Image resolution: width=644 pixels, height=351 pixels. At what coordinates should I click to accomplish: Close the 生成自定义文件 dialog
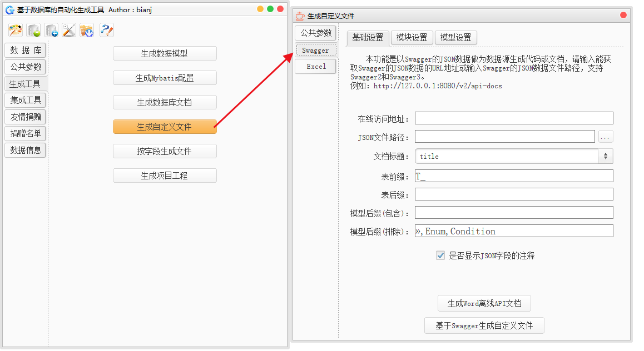[x=623, y=15]
